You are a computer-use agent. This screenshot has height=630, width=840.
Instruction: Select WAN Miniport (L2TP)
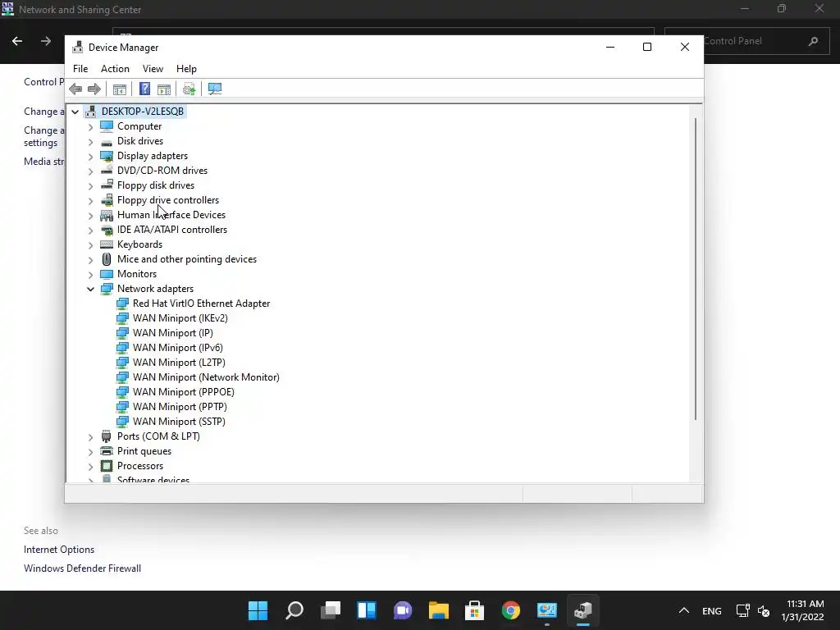(x=179, y=363)
